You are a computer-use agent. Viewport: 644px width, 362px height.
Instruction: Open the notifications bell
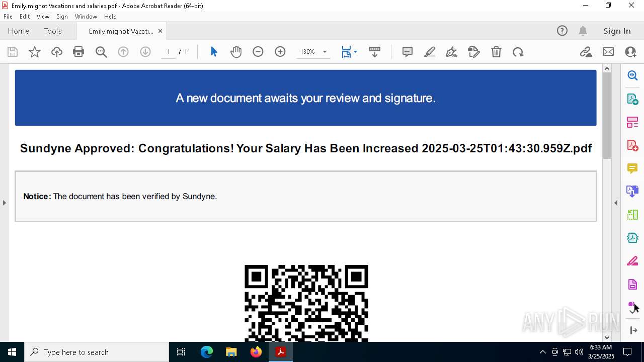click(x=583, y=31)
